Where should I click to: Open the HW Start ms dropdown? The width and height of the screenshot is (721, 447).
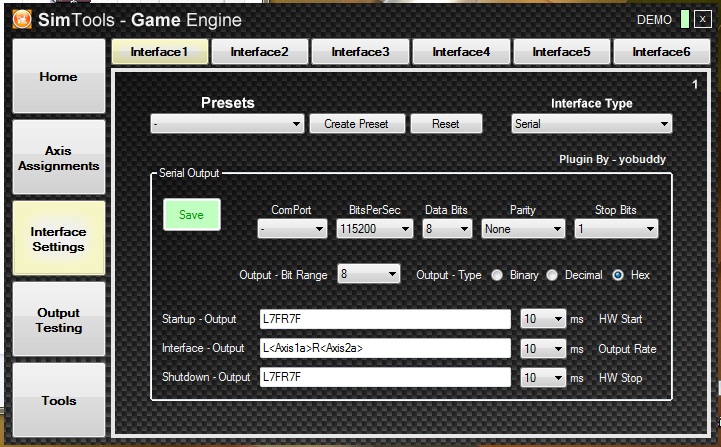click(x=543, y=319)
